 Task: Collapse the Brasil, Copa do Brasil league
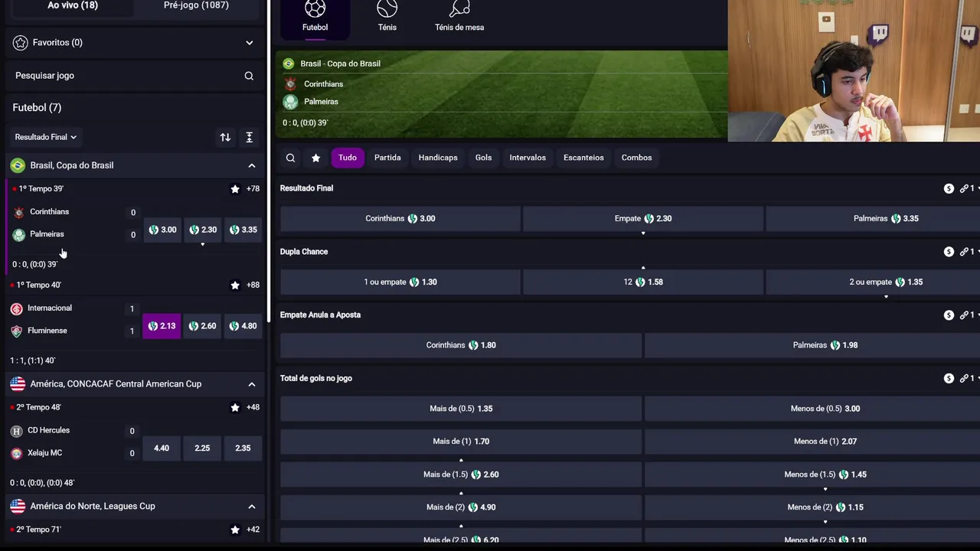tap(251, 165)
